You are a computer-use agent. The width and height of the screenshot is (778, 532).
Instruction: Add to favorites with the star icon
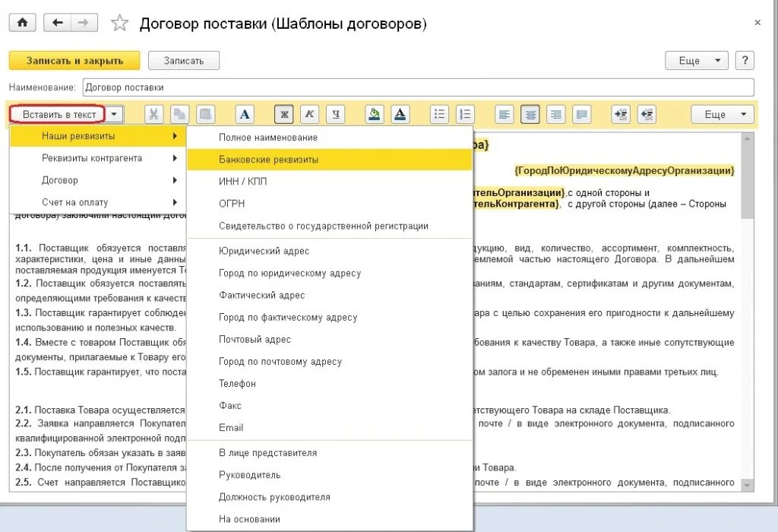coord(119,24)
